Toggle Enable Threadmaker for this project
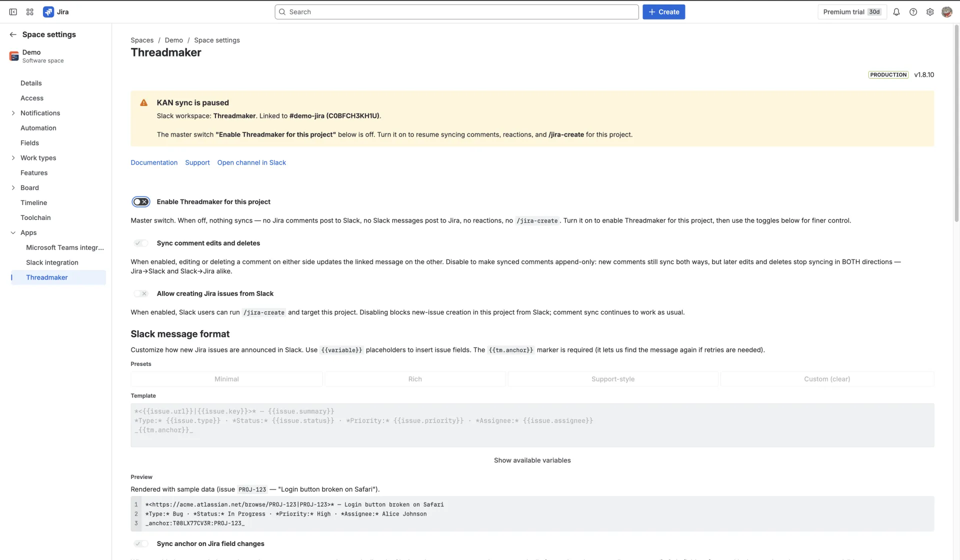 click(141, 202)
